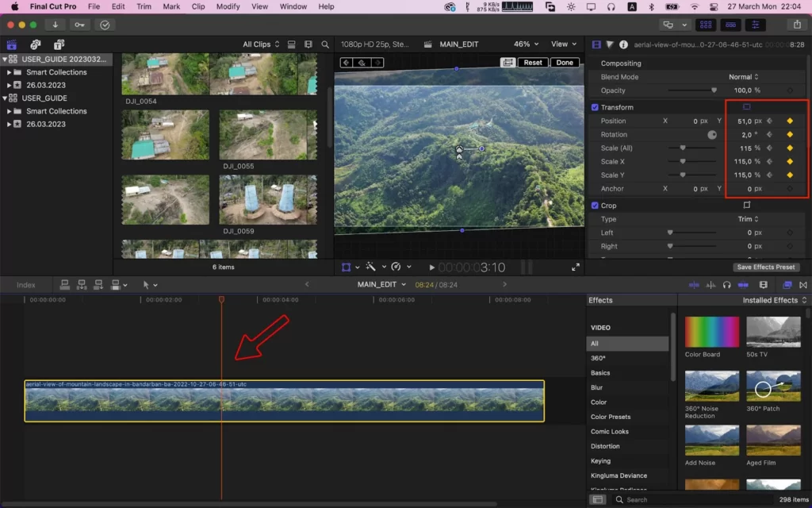Screen dimensions: 812x508
Task: Click the Reset button in viewer
Action: coord(532,62)
